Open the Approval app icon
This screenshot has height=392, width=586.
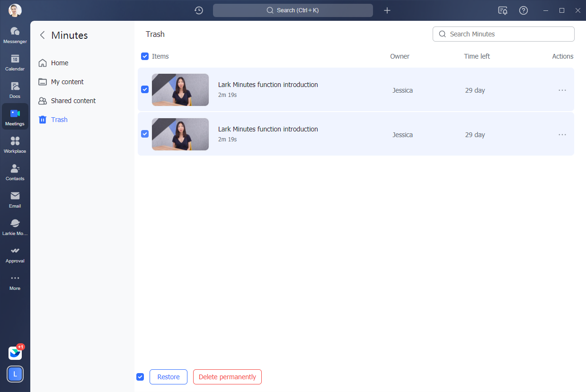pyautogui.click(x=15, y=254)
